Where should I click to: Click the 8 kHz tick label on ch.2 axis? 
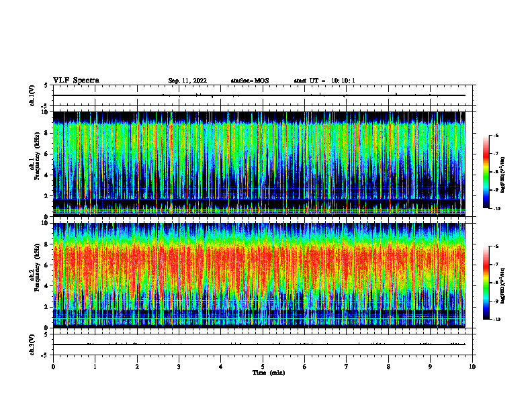click(47, 244)
